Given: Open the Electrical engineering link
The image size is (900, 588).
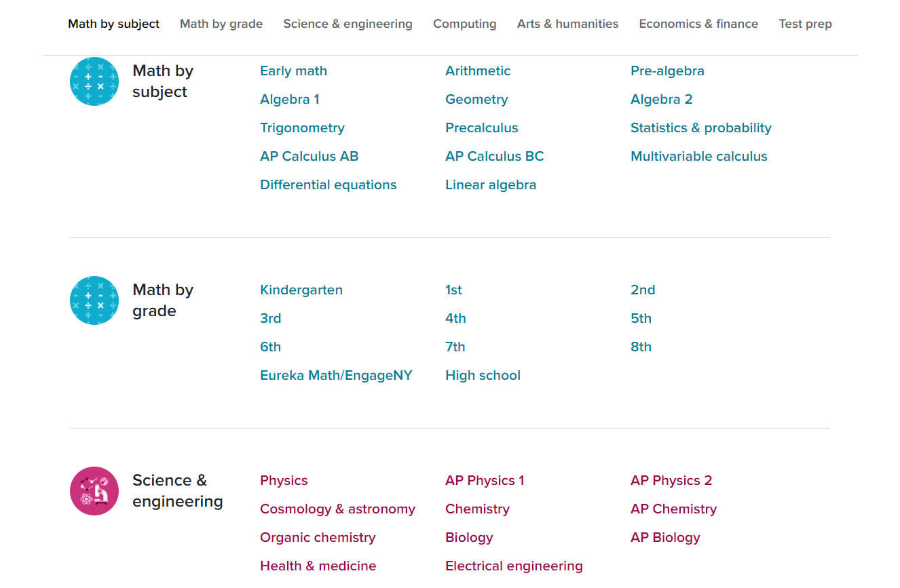Looking at the screenshot, I should click(514, 566).
